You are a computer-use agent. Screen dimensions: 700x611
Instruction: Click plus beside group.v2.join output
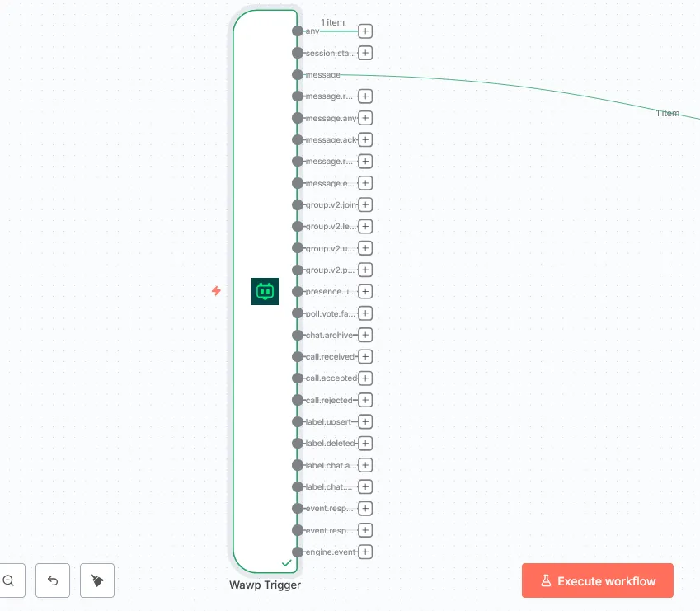click(x=365, y=205)
